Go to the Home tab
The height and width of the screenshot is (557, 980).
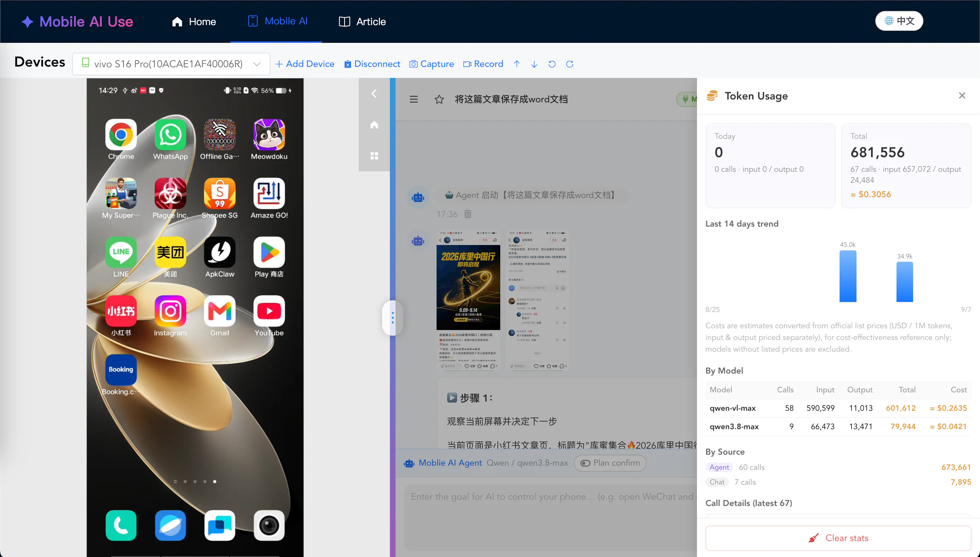pyautogui.click(x=194, y=21)
